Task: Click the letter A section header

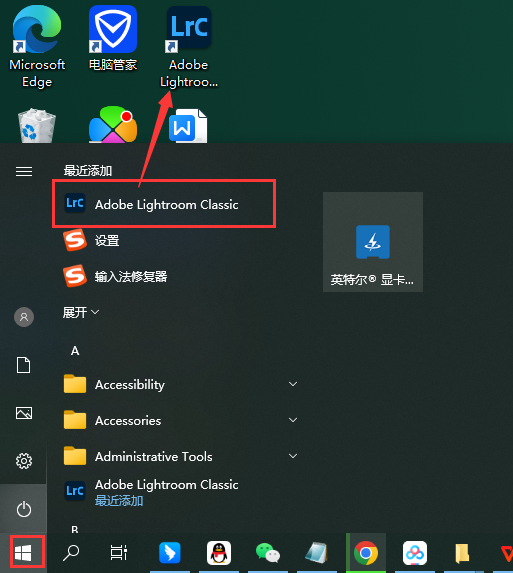Action: [75, 351]
